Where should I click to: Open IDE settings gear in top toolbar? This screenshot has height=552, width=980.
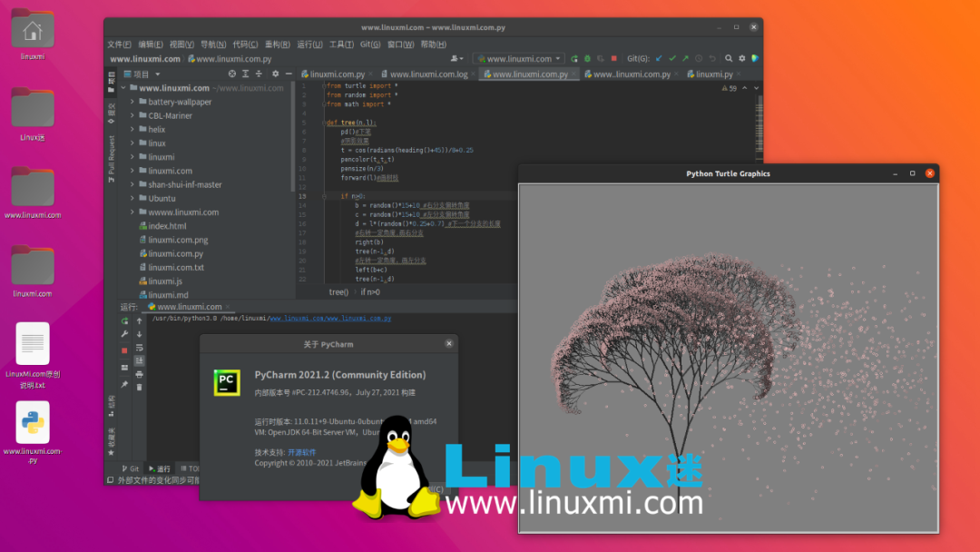point(742,59)
